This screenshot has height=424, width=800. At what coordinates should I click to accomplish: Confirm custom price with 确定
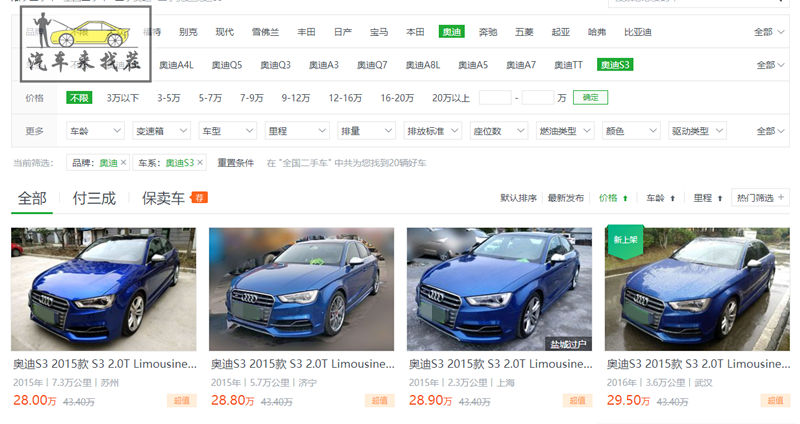[590, 97]
